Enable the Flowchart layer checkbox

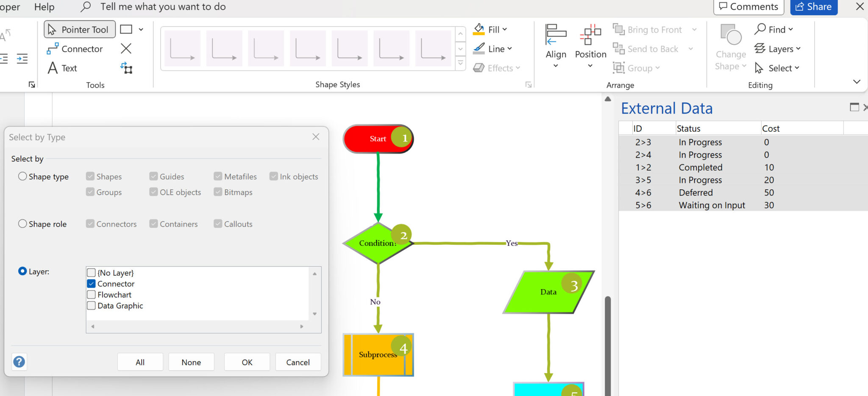pos(91,294)
